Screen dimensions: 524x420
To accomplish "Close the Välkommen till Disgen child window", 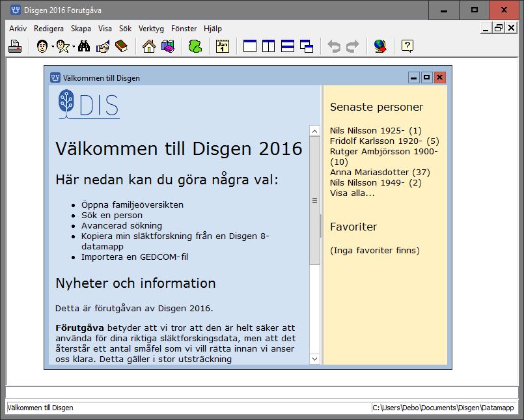I will (439, 77).
